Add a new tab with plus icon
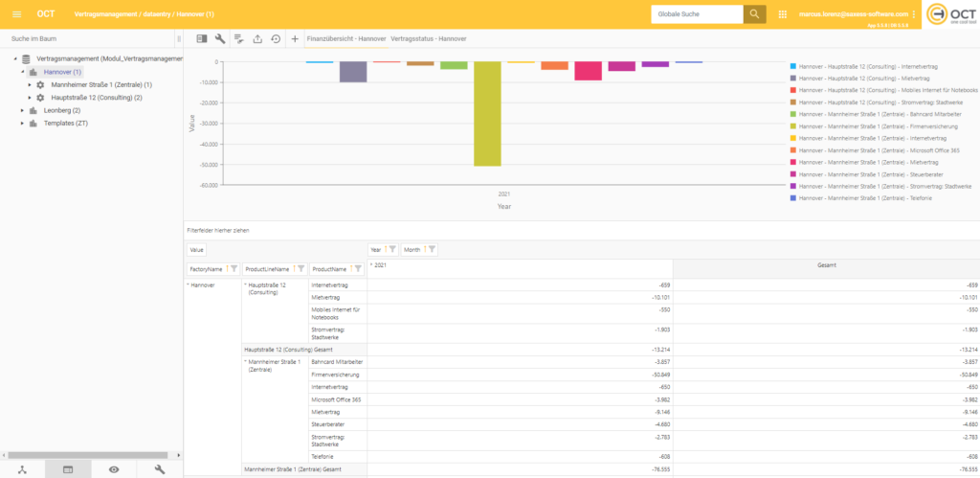This screenshot has width=980, height=478. coord(295,39)
